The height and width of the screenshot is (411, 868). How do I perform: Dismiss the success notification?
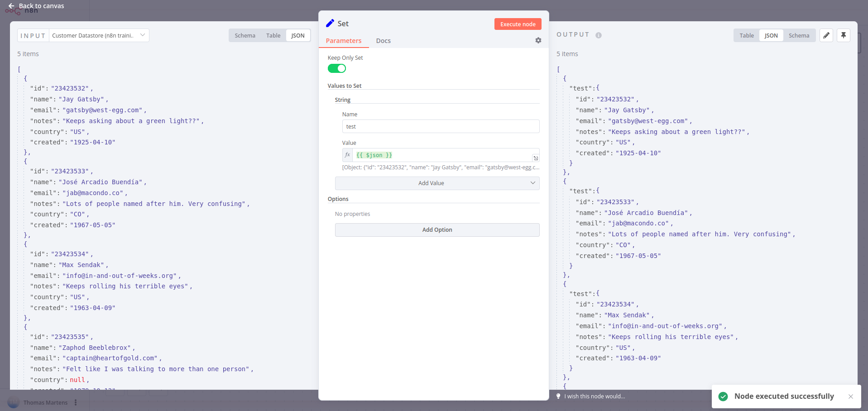tap(850, 397)
